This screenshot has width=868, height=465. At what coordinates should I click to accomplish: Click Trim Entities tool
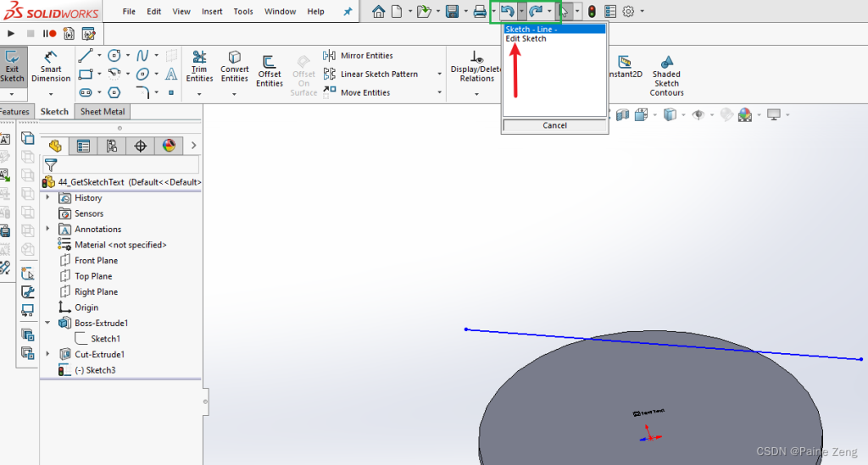[199, 66]
